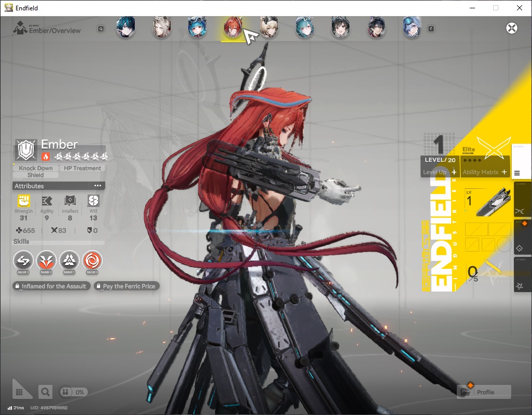Image resolution: width=532 pixels, height=415 pixels.
Task: Click the Q previous-operator key icon
Action: [101, 29]
